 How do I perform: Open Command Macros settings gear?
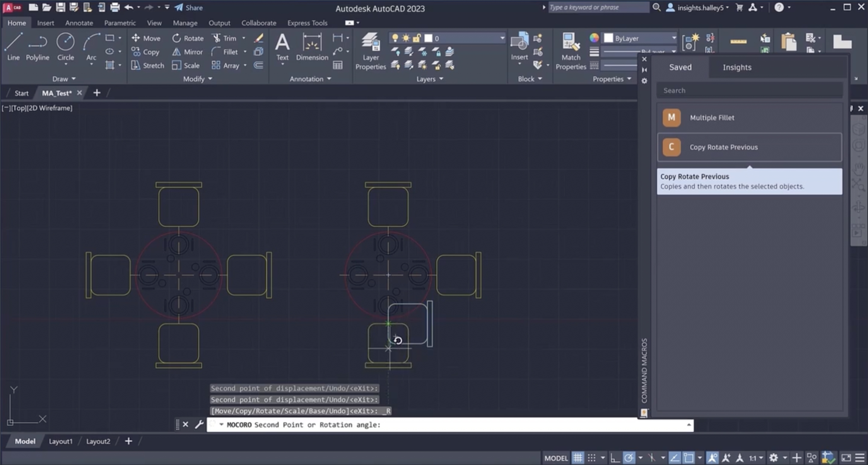644,81
